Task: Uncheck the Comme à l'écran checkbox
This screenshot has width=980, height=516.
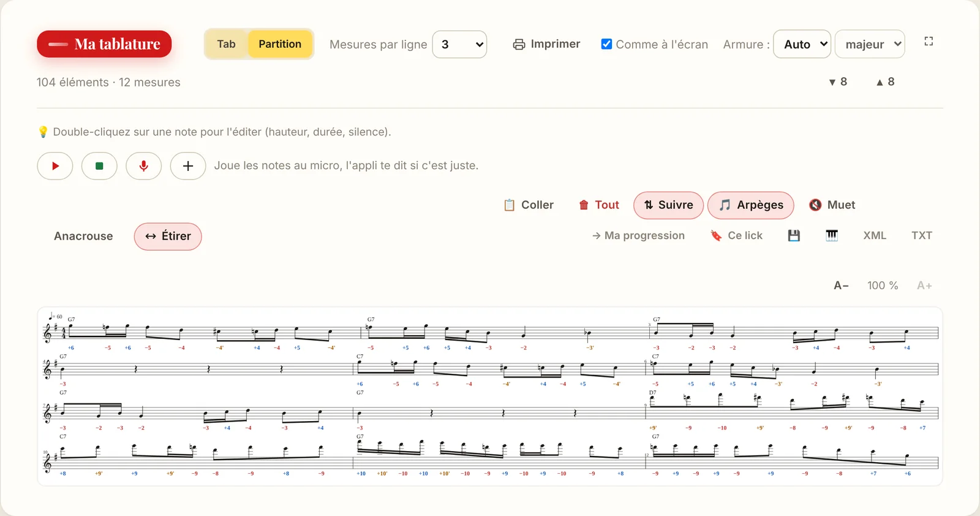Action: pyautogui.click(x=606, y=44)
